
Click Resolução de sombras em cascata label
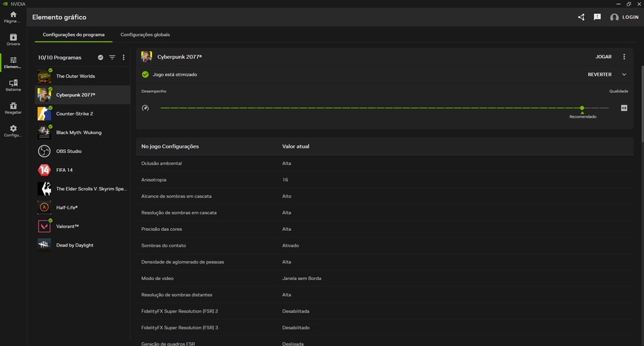point(179,213)
